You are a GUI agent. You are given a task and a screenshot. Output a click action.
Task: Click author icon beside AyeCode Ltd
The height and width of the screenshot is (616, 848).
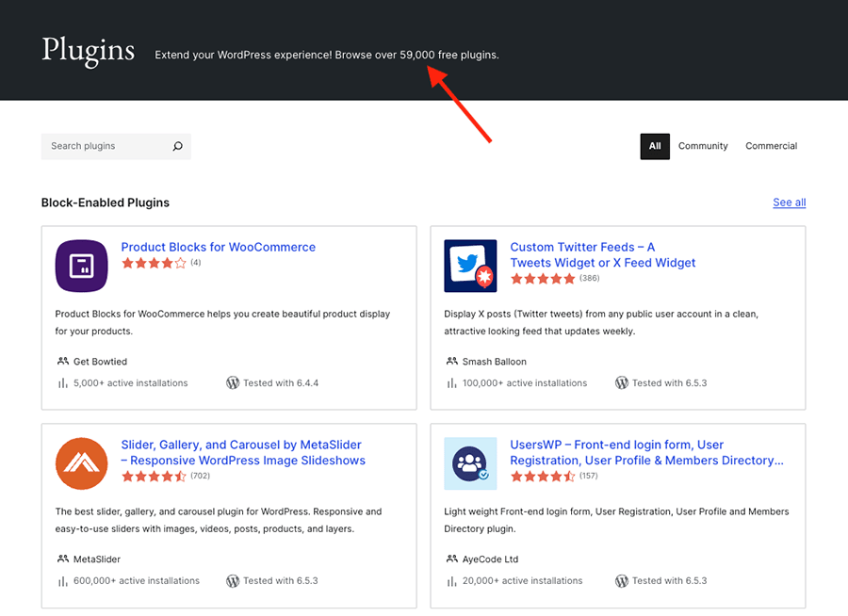(451, 559)
